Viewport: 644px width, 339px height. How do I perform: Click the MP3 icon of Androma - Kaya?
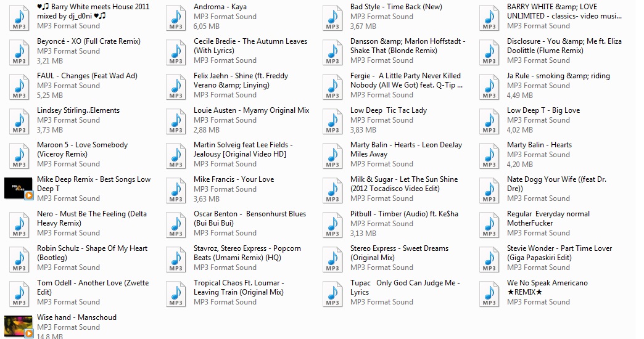(176, 18)
